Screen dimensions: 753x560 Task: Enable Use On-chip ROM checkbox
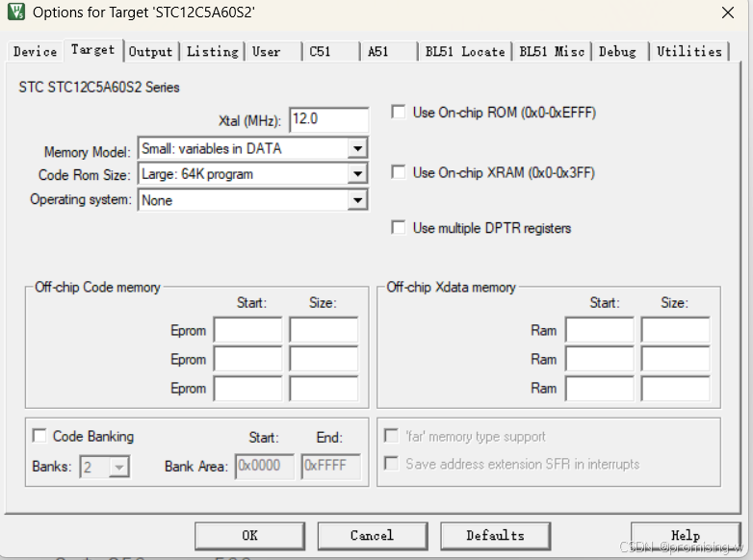[x=398, y=112]
